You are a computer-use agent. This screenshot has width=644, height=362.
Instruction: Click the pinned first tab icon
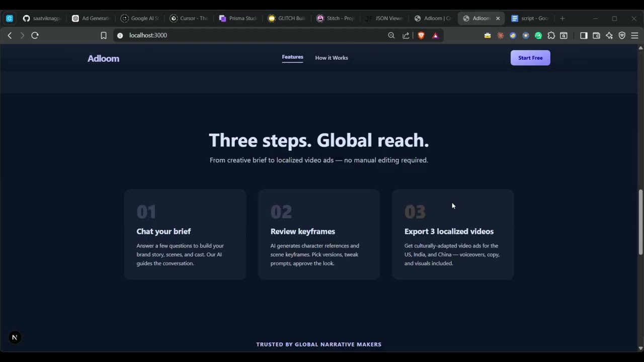coord(10,18)
